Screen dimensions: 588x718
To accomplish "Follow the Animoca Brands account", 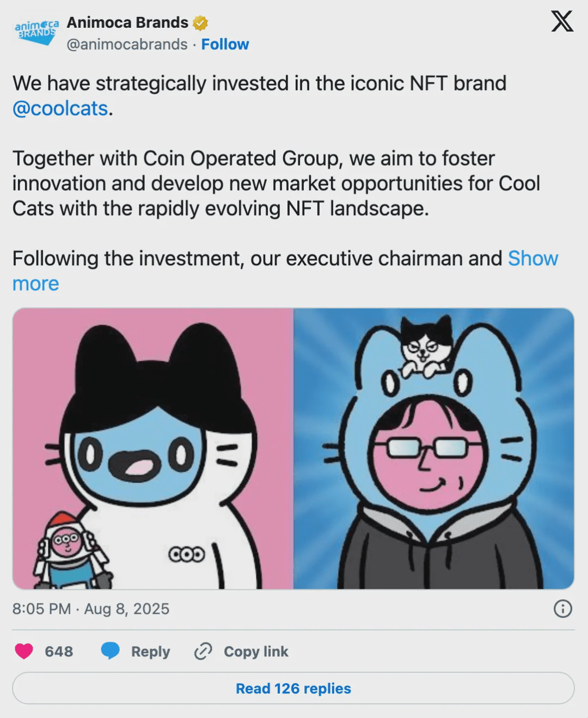I will pyautogui.click(x=225, y=44).
